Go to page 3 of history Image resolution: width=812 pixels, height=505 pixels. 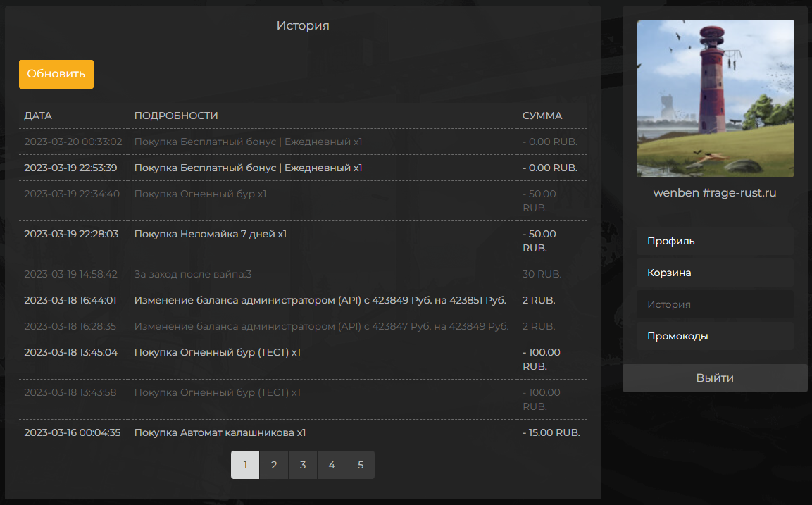pyautogui.click(x=303, y=465)
